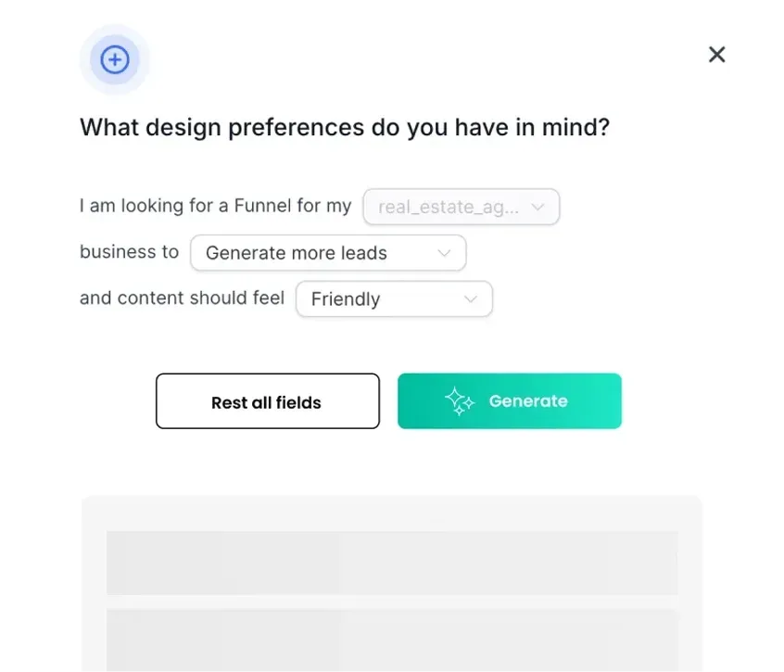Click the chevron beside Generate more leads
Screen dimensions: 784x672
point(443,253)
